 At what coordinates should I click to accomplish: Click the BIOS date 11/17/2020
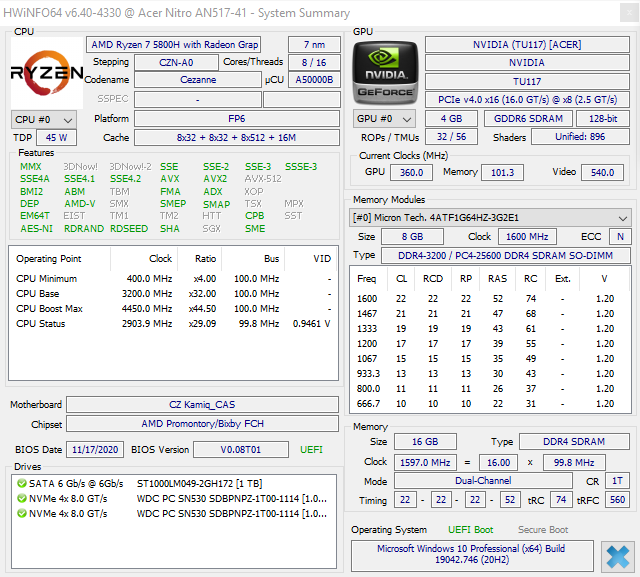point(95,450)
